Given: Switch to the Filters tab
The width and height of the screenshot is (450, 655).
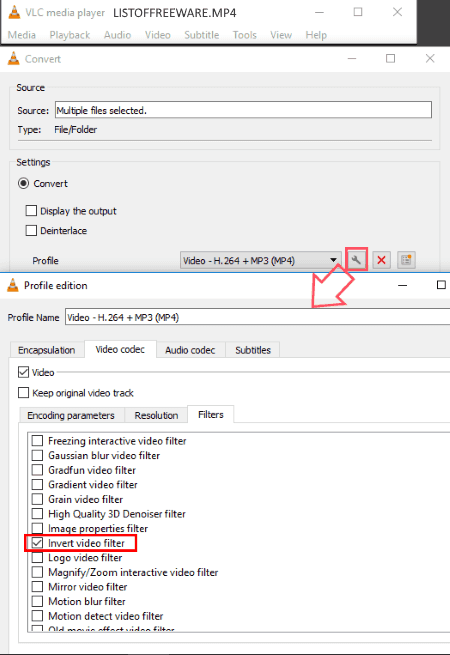Looking at the screenshot, I should click(211, 414).
